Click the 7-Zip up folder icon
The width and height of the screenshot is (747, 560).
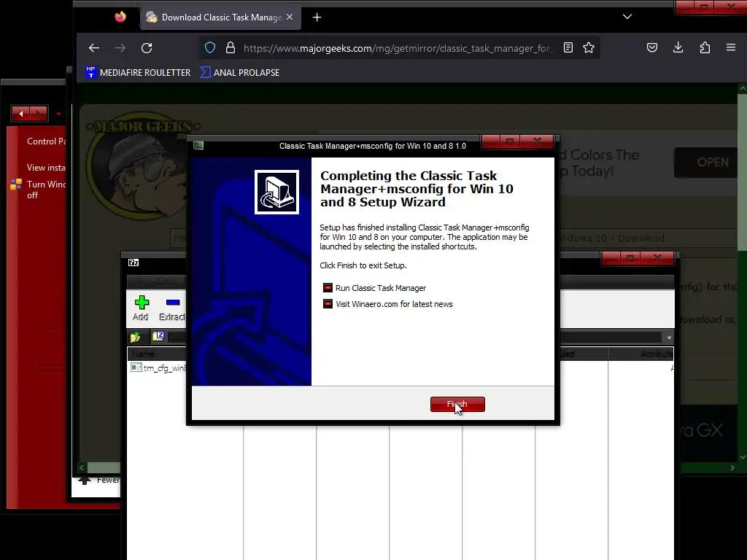pyautogui.click(x=135, y=337)
